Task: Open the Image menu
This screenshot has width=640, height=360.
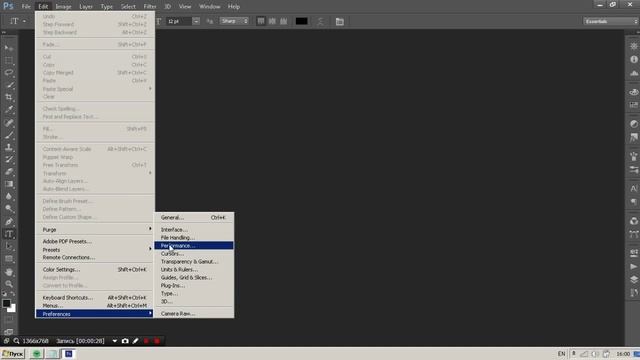Action: [63, 7]
